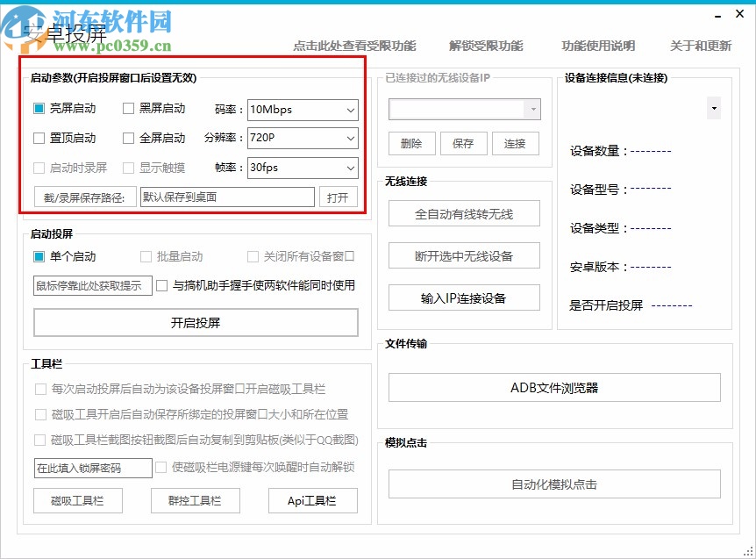The height and width of the screenshot is (559, 756).
Task: Click 输入IP连接设备 button
Action: tap(463, 297)
